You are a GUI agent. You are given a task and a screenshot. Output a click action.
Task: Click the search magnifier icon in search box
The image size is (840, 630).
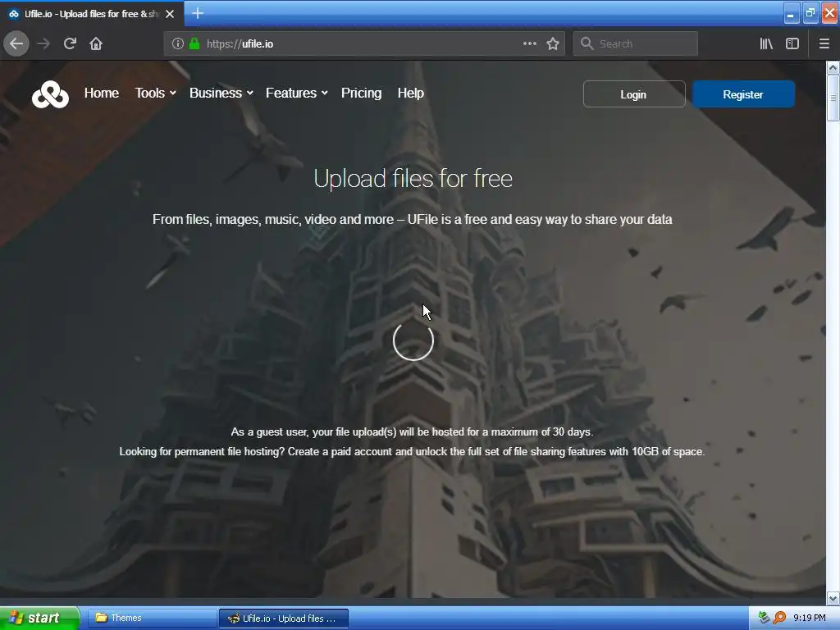click(587, 43)
